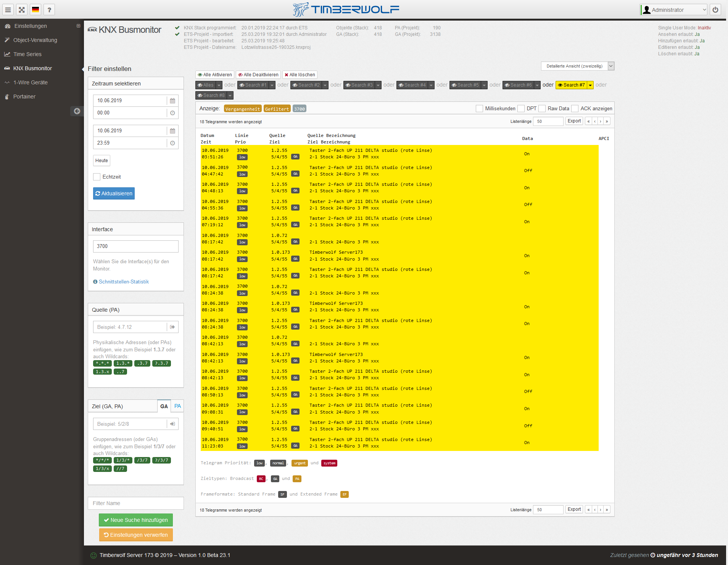Open the Administrator user dropdown
This screenshot has width=728, height=565.
click(x=674, y=10)
